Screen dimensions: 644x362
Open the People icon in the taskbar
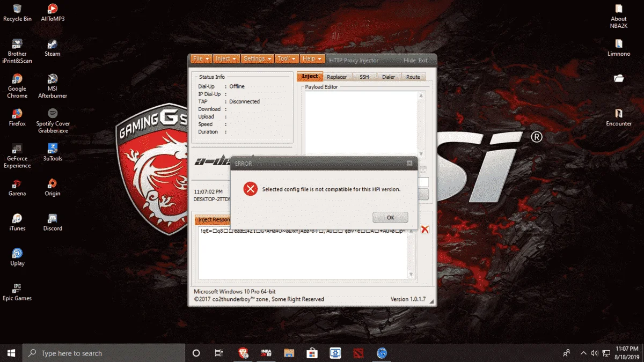pos(567,353)
